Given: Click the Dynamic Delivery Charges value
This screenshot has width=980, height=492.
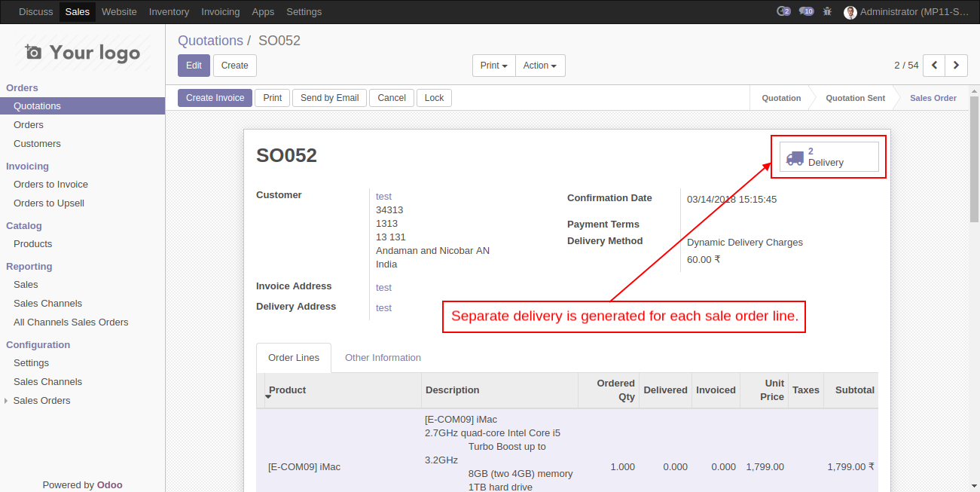Looking at the screenshot, I should pyautogui.click(x=745, y=243).
